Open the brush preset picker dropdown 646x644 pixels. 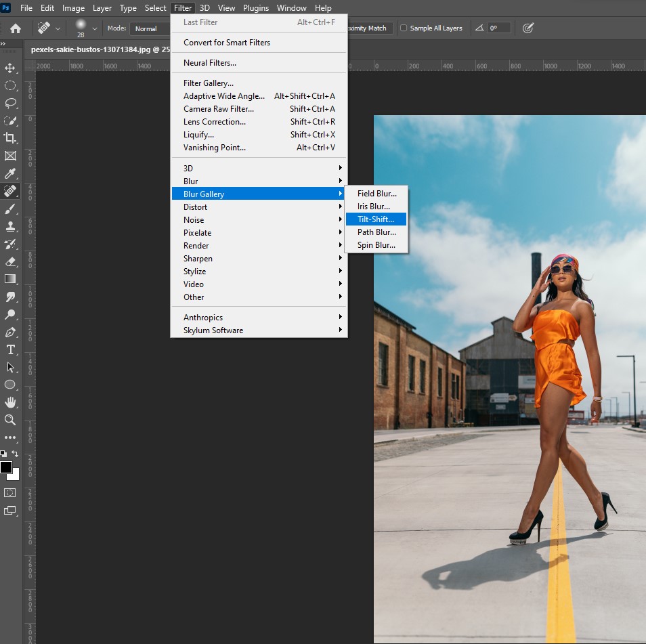94,28
